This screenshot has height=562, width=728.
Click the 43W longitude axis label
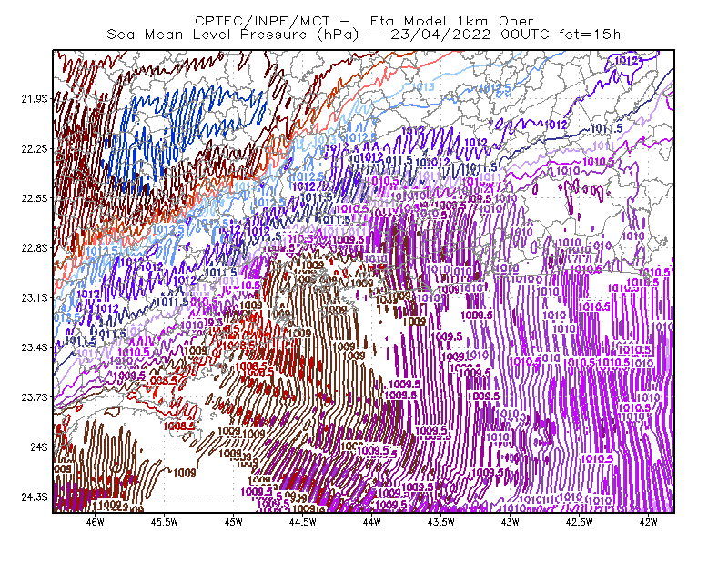pos(511,522)
